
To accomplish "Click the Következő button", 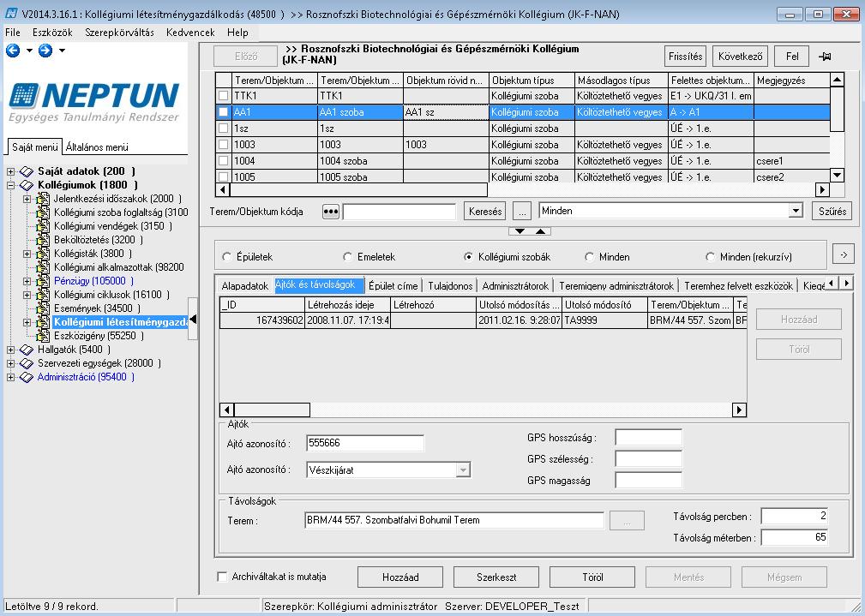I will (741, 57).
